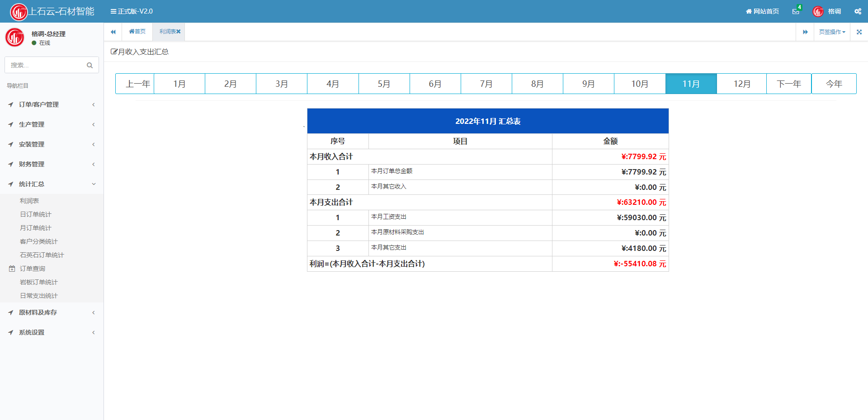Jump to current year with 今年
This screenshot has height=420, width=868.
tap(834, 84)
